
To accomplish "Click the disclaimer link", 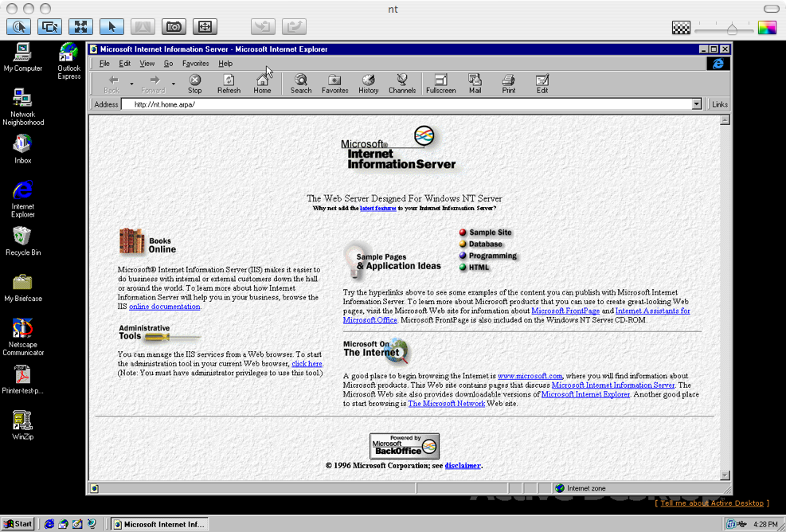I will pyautogui.click(x=463, y=465).
